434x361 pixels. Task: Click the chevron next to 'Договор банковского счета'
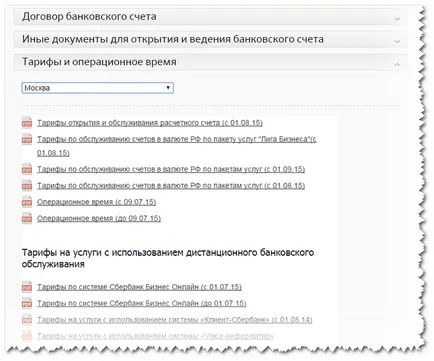click(x=397, y=19)
